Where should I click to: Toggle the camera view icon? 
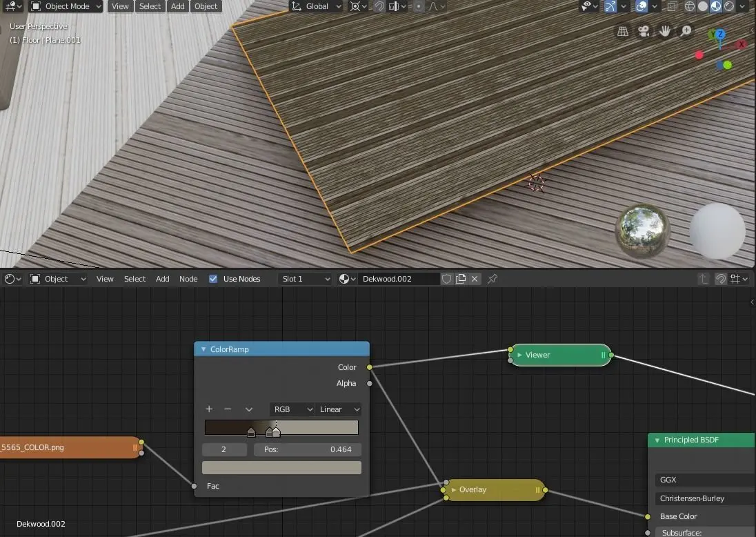644,31
